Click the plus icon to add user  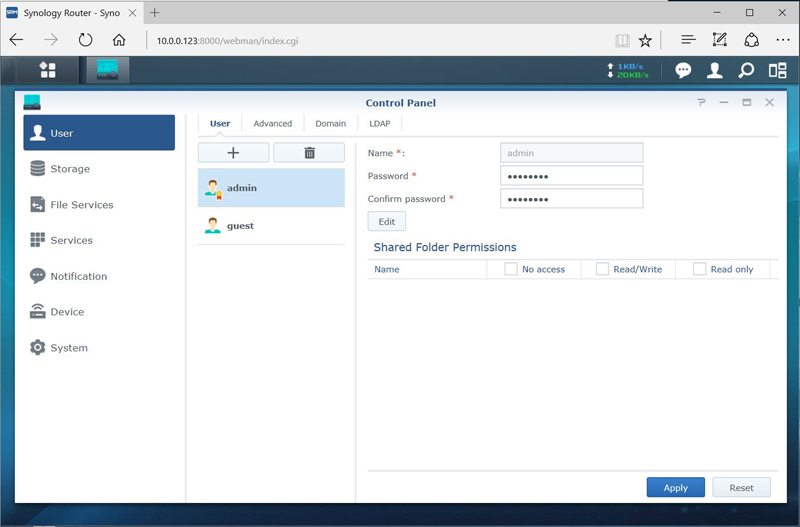tap(233, 153)
